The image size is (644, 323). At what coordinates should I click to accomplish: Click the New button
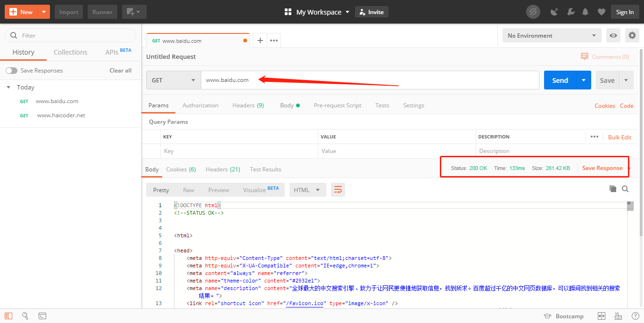click(x=21, y=12)
